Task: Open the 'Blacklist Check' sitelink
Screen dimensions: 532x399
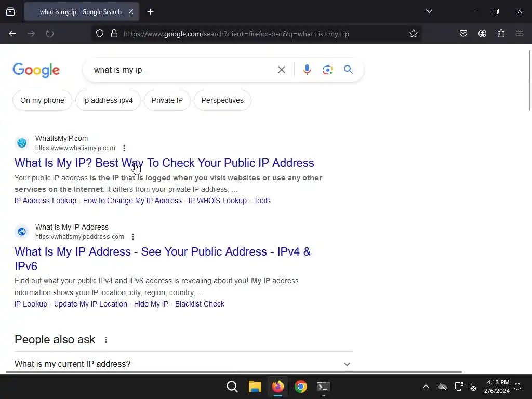Action: click(199, 304)
